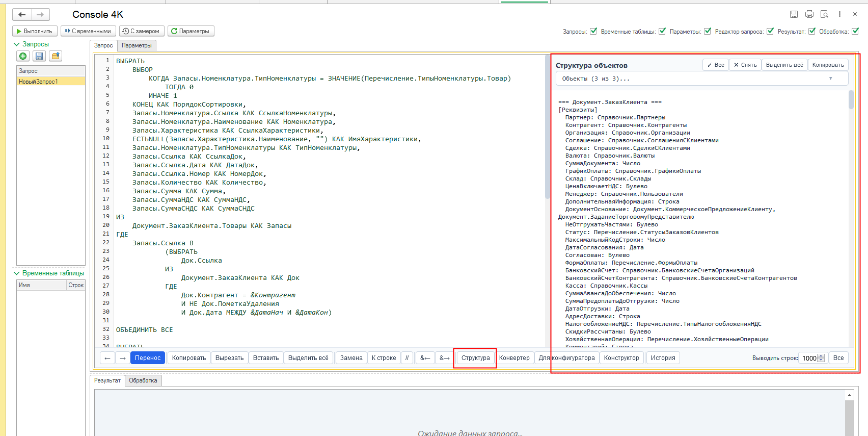Click the Структура button
The image size is (868, 436).
point(475,358)
